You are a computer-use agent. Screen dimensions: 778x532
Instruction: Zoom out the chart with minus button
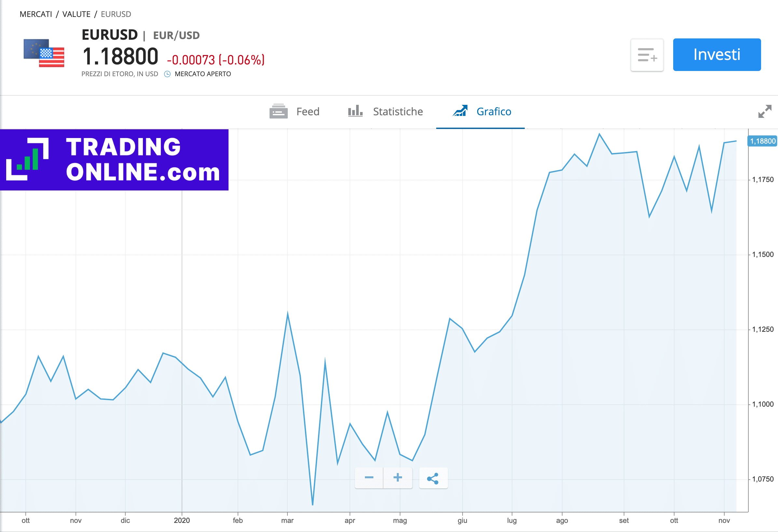click(x=369, y=478)
